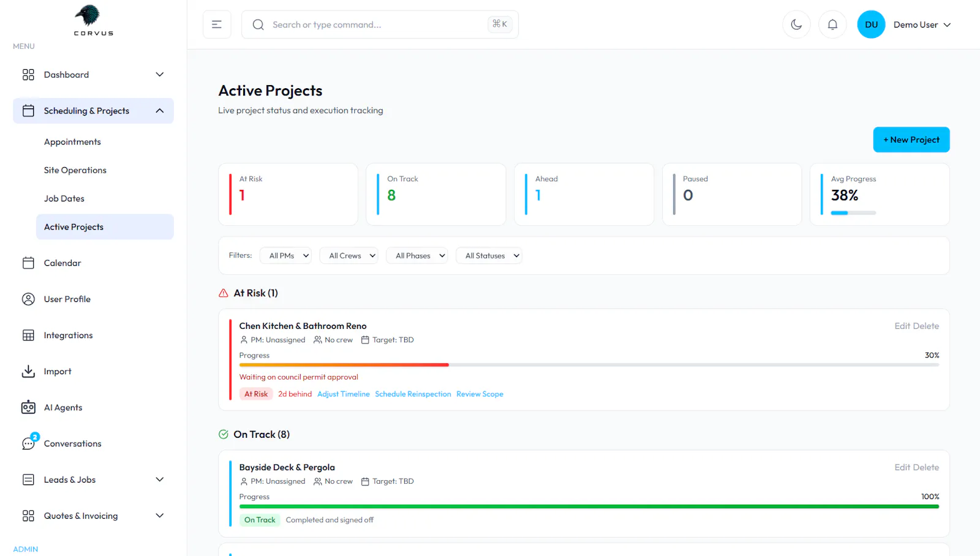Viewport: 980px width, 556px height.
Task: Click the Calendar icon in the sidebar
Action: click(28, 263)
